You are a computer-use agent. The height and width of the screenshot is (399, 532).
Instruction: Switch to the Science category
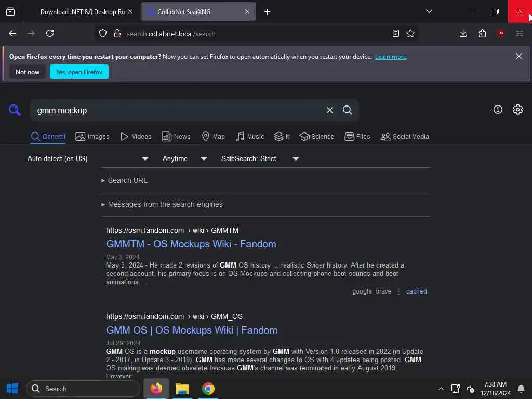click(316, 137)
